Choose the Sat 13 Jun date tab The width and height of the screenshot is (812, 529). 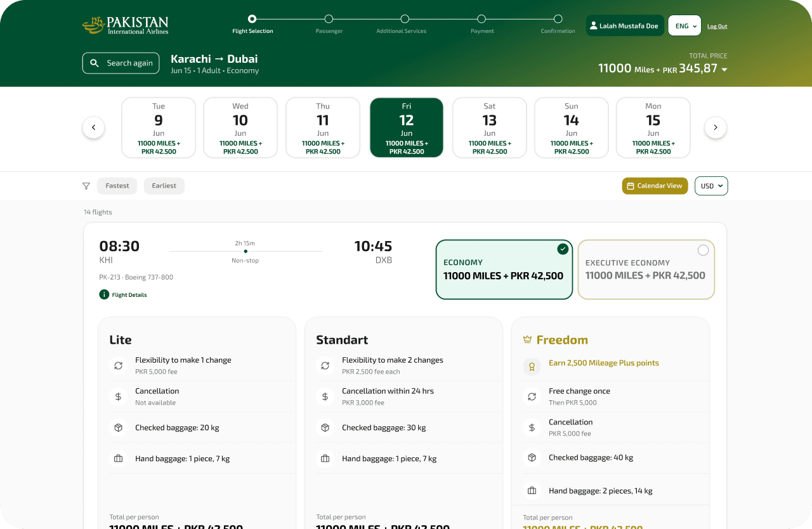pyautogui.click(x=490, y=127)
